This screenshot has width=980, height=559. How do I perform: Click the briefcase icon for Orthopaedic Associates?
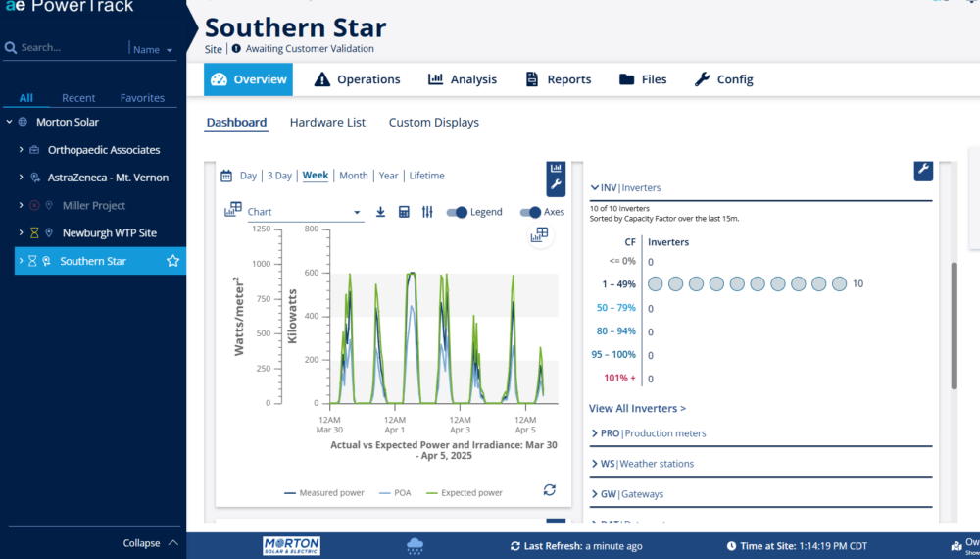(x=34, y=150)
